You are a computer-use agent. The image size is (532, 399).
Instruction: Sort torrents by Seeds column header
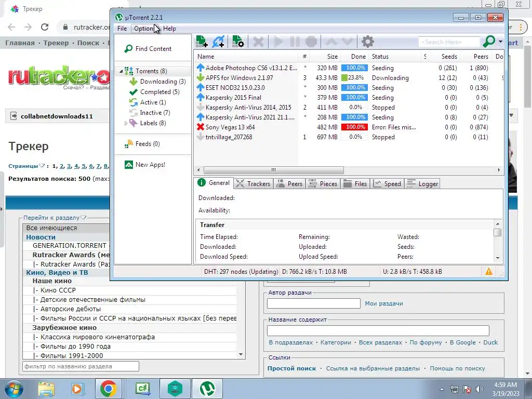(445, 57)
